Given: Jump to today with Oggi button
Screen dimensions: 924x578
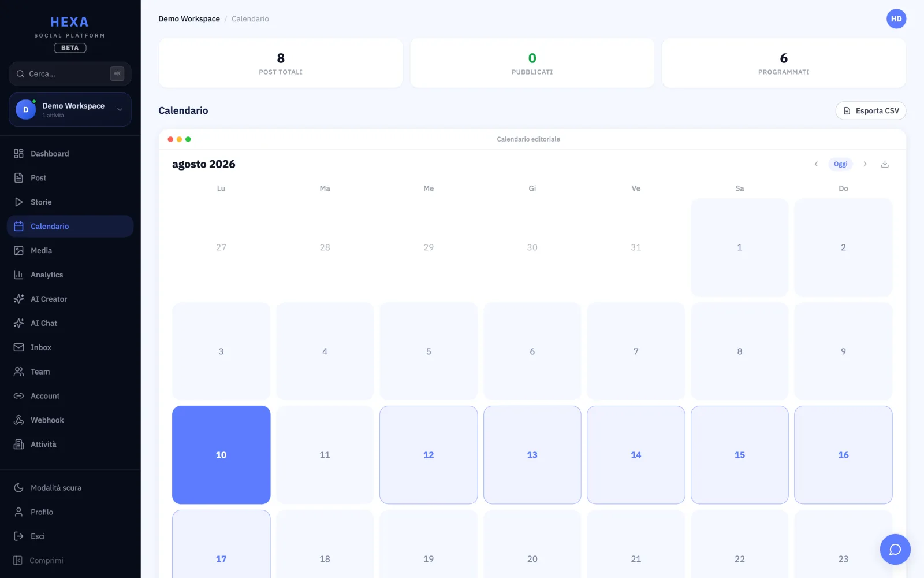Looking at the screenshot, I should 841,164.
